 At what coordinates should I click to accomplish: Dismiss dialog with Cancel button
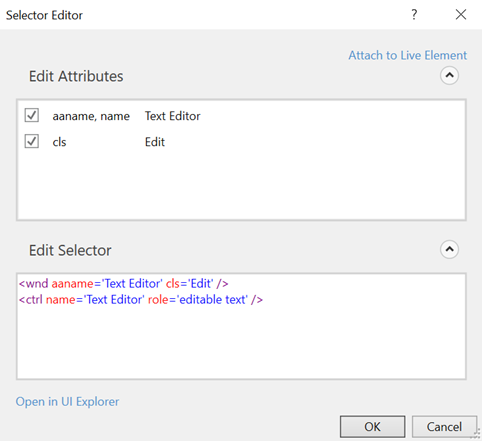444,426
